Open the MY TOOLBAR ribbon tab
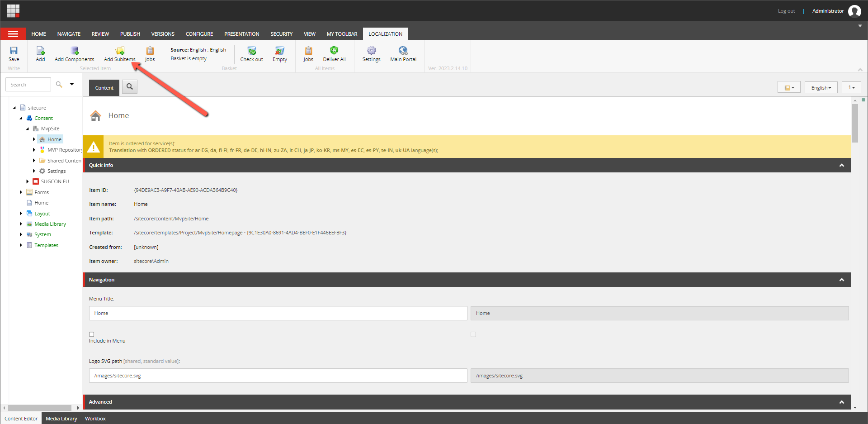The image size is (868, 424). [342, 34]
